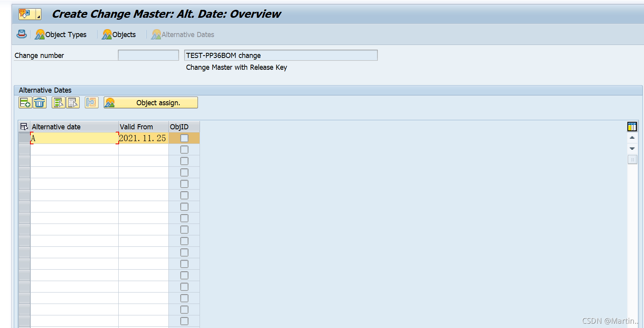Click the Object assign. button's mountain icon
This screenshot has height=328, width=644.
pos(110,103)
